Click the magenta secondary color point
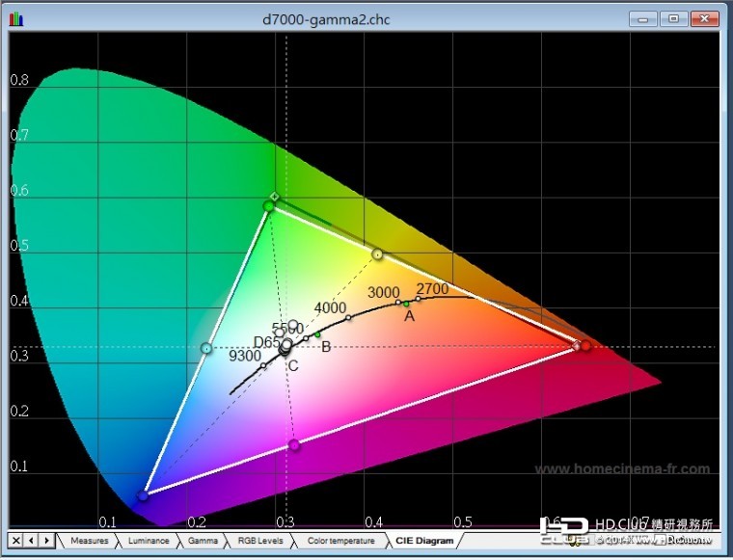The height and width of the screenshot is (560, 733). click(x=295, y=445)
